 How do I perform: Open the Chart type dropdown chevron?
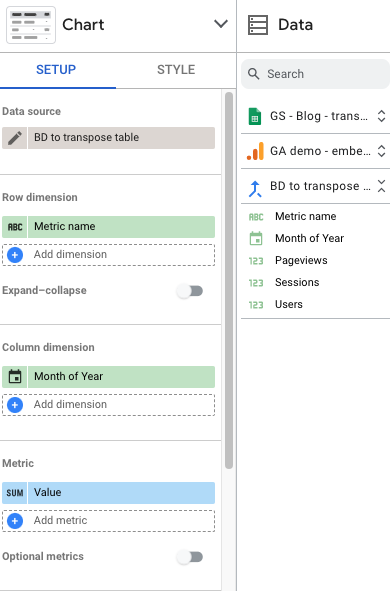[x=221, y=24]
